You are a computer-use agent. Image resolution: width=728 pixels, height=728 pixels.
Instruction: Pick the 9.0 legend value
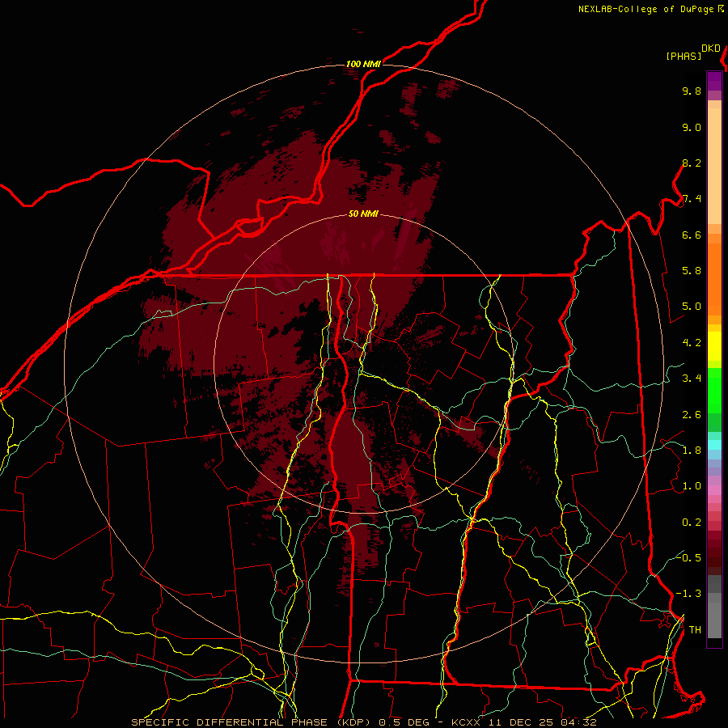click(692, 127)
